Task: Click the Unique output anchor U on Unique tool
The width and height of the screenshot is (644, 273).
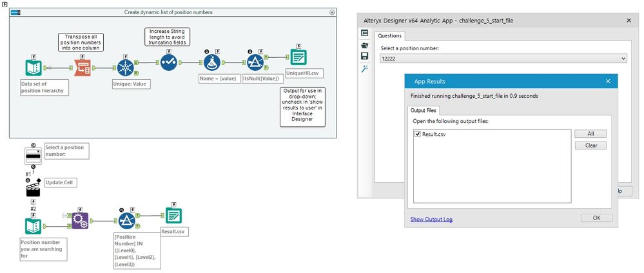Action: pos(136,63)
